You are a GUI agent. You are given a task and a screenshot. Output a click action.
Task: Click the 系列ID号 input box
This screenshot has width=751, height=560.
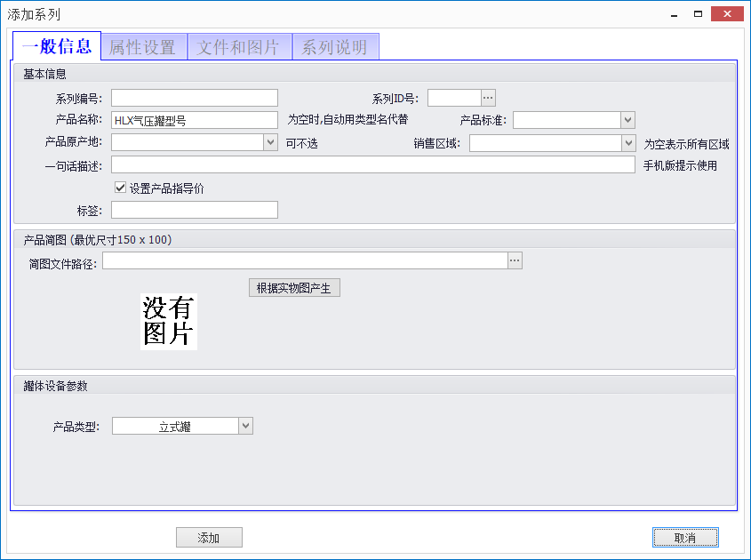(x=453, y=97)
